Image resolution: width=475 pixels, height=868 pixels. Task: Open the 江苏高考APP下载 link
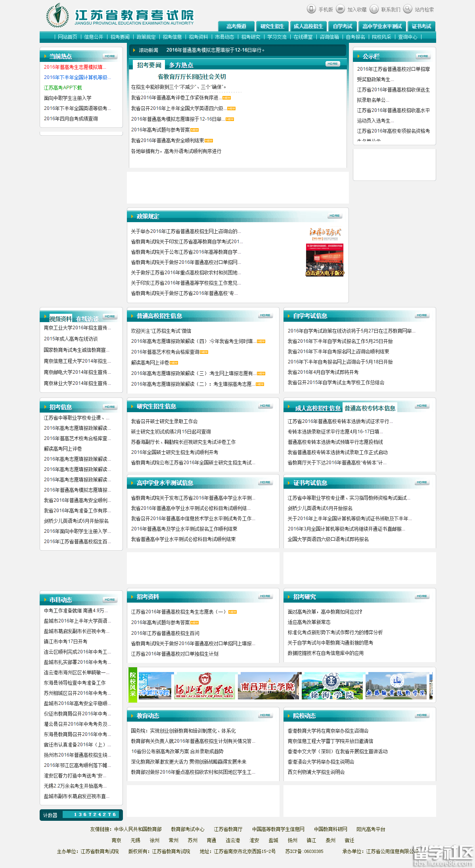coord(63,88)
